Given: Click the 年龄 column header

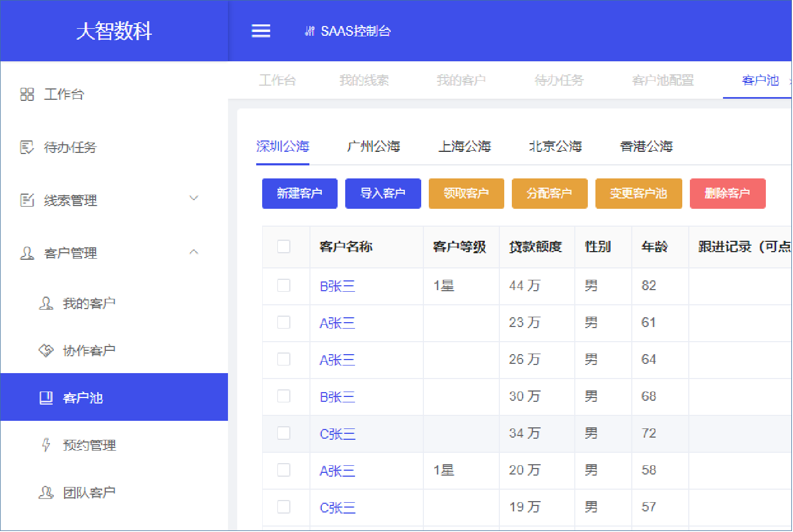Looking at the screenshot, I should [x=655, y=247].
